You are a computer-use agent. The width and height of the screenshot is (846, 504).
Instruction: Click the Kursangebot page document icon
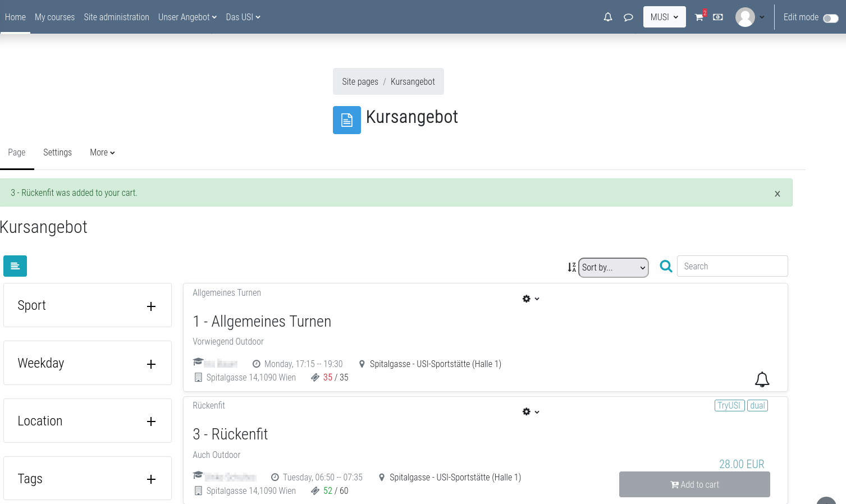coord(347,120)
